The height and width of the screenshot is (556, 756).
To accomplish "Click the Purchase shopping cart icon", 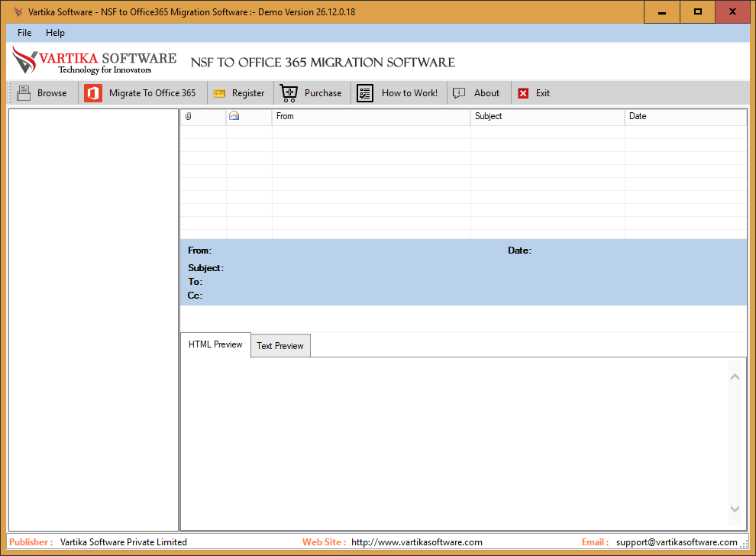I will (x=289, y=93).
